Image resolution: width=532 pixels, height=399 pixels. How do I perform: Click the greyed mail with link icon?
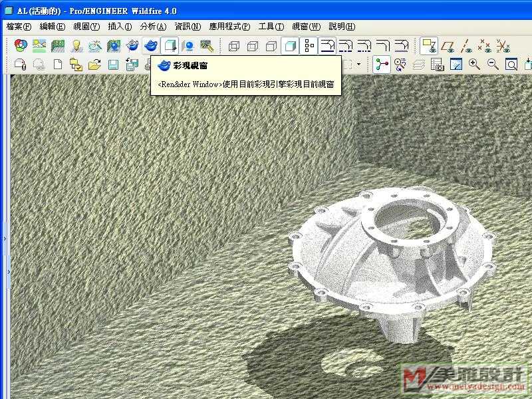click(39, 64)
